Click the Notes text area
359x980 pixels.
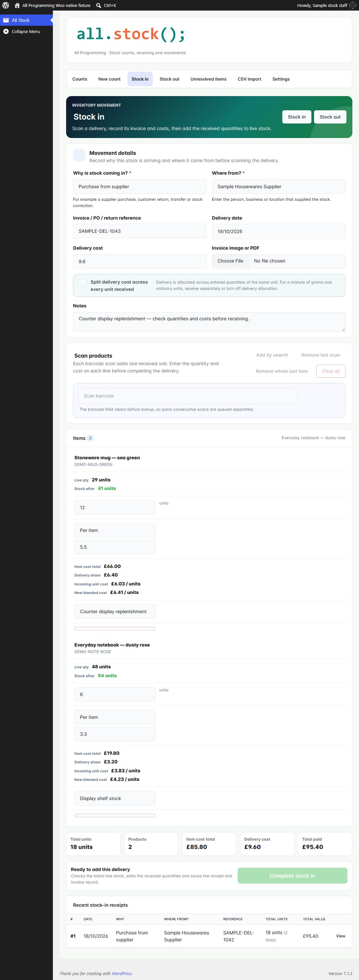209,322
